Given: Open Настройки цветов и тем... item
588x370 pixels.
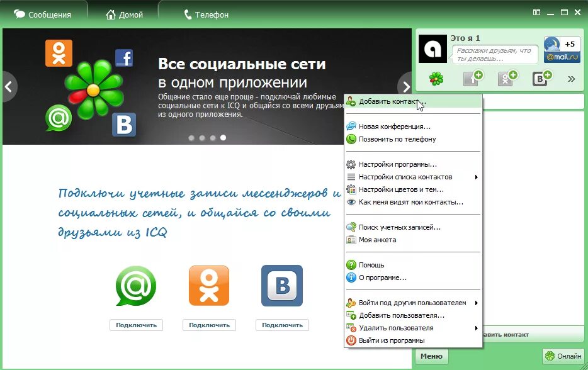Looking at the screenshot, I should [x=413, y=189].
